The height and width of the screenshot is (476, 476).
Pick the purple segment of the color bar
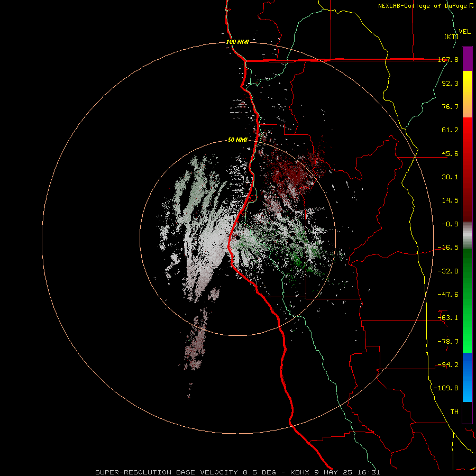point(467,59)
